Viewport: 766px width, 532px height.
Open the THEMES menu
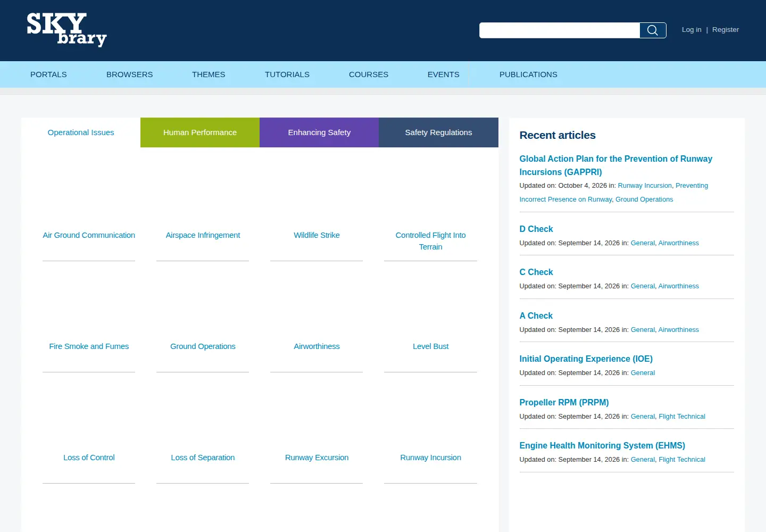point(209,74)
